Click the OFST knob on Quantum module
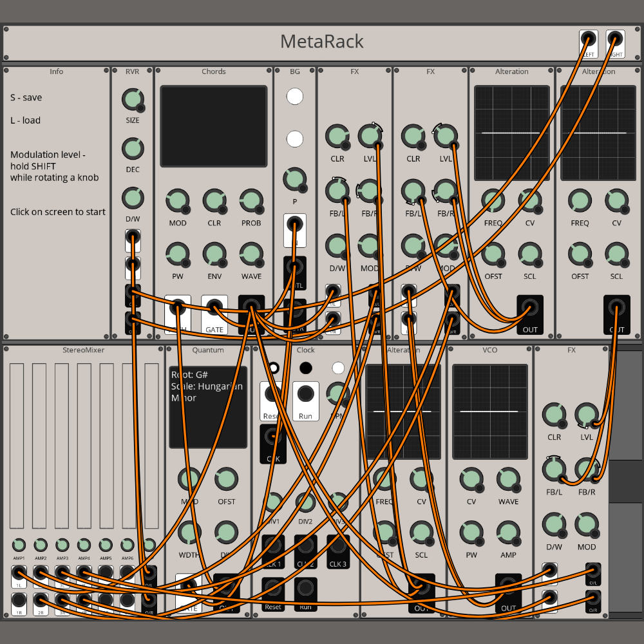The height and width of the screenshot is (644, 644). tap(226, 479)
